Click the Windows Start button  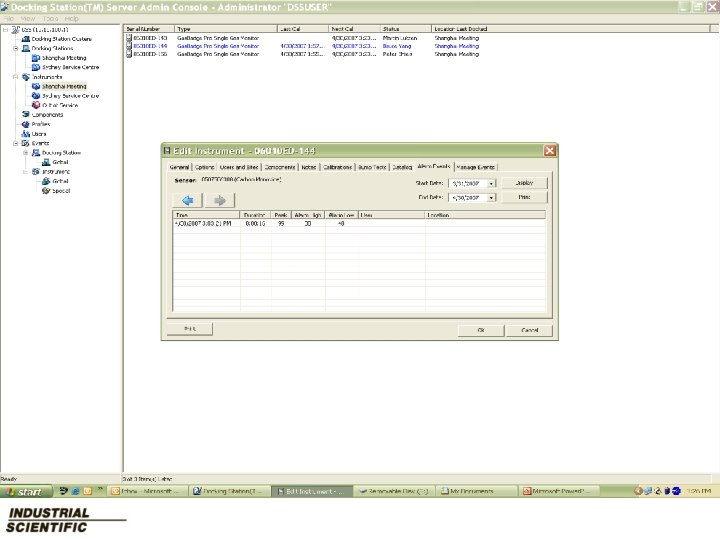[x=26, y=491]
